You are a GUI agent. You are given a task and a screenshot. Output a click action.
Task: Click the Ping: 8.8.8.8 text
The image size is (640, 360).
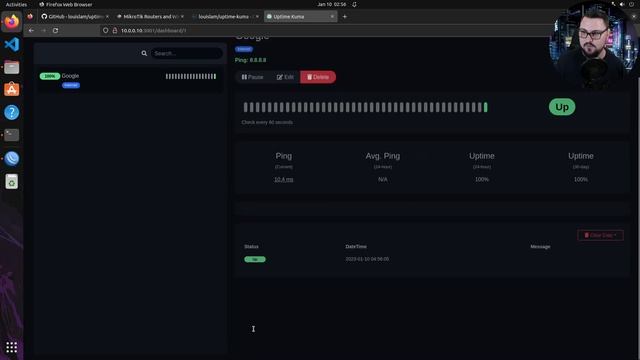(251, 60)
